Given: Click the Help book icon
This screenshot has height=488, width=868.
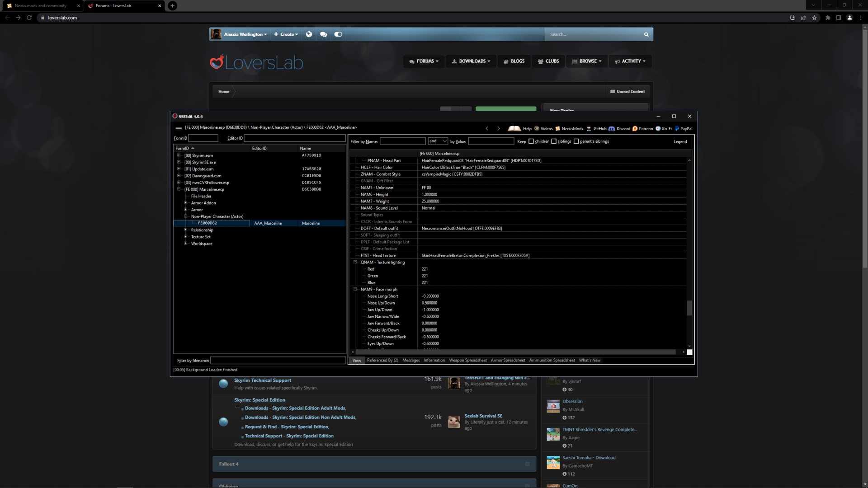Looking at the screenshot, I should (514, 129).
